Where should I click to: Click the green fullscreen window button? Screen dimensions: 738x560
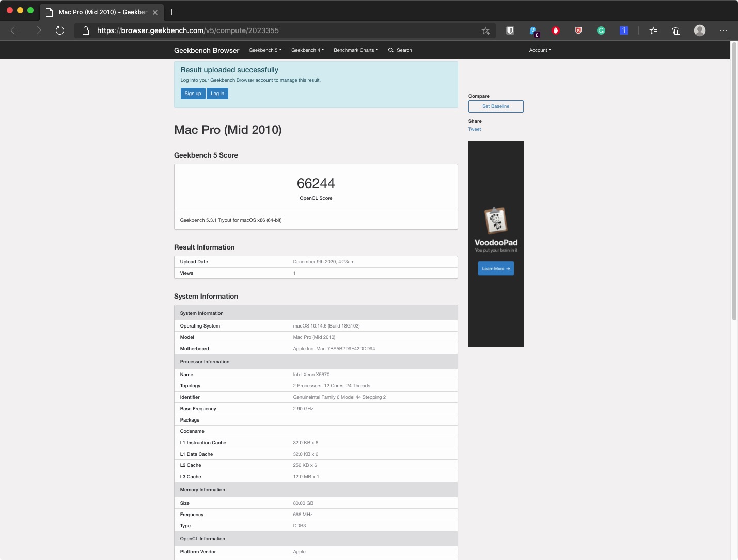[30, 10]
